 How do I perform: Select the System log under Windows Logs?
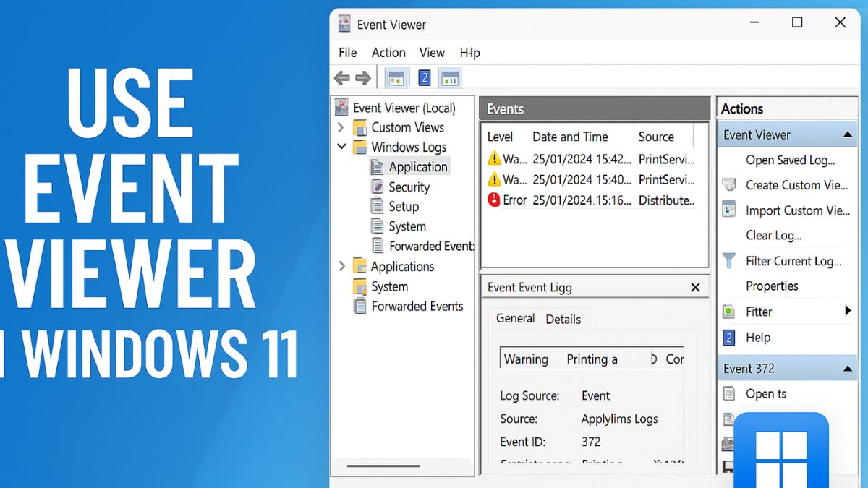[x=407, y=226]
